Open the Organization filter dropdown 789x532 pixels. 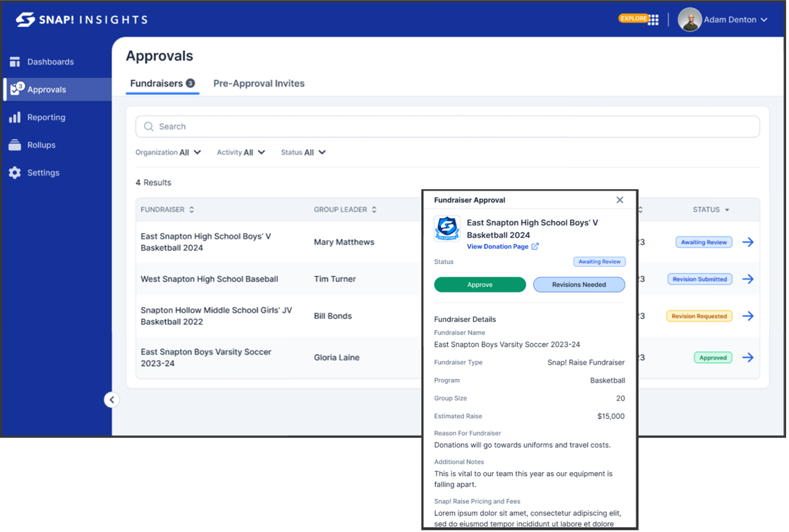(168, 152)
